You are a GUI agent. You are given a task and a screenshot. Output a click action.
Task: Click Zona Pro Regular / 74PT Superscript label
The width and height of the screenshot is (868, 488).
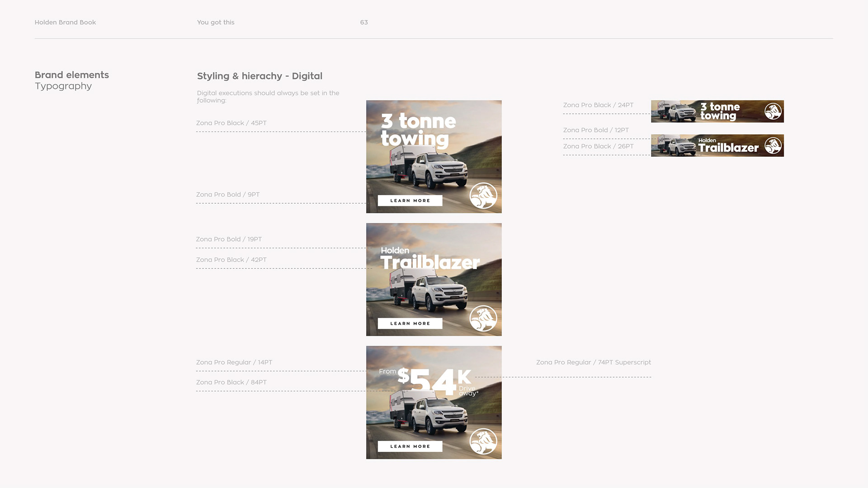coord(593,362)
